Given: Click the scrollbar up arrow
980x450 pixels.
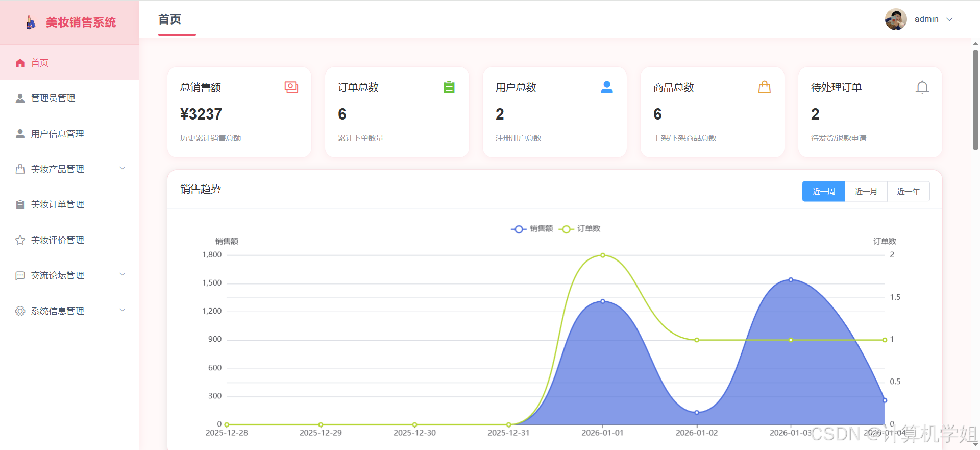Looking at the screenshot, I should pyautogui.click(x=975, y=43).
